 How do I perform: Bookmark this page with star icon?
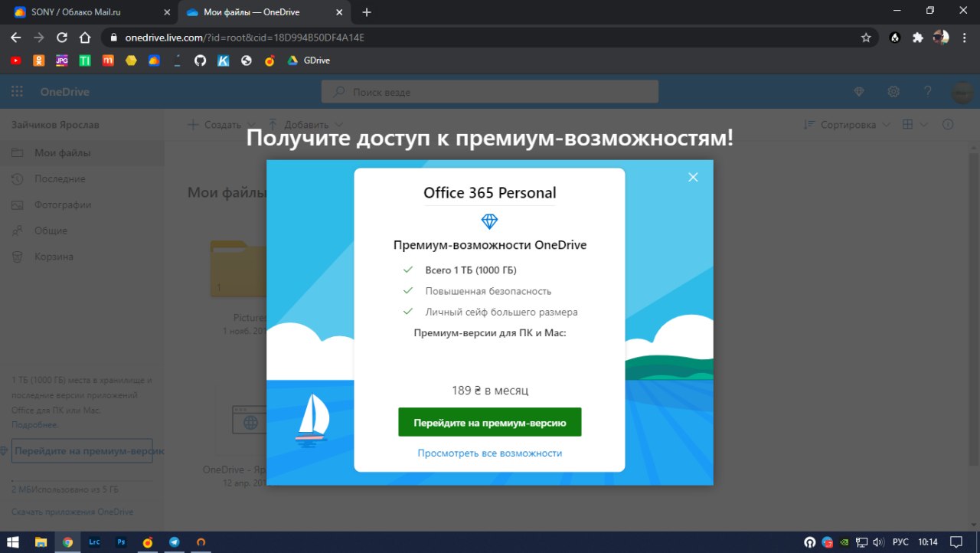pos(866,38)
